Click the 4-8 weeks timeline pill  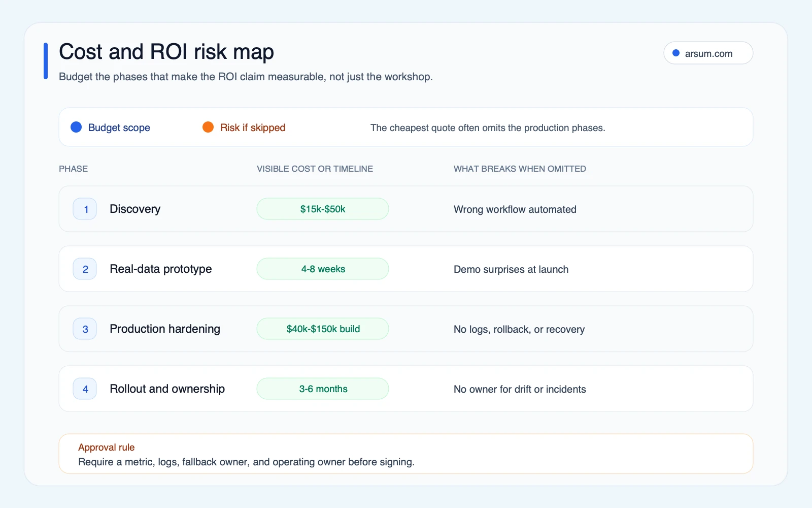point(323,269)
